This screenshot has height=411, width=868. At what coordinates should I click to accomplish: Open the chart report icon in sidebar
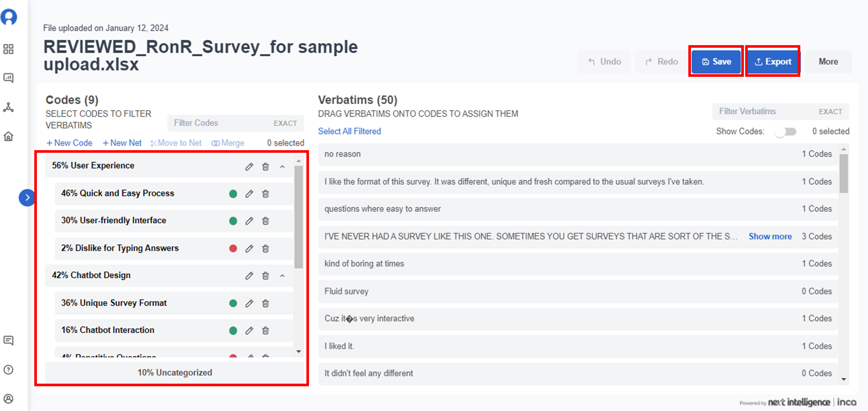[x=8, y=78]
